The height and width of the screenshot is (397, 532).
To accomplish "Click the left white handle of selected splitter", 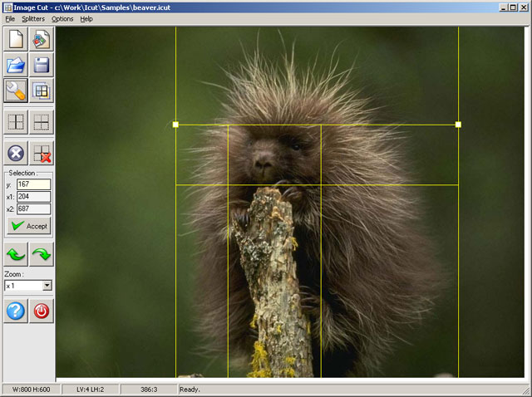I will (x=175, y=125).
